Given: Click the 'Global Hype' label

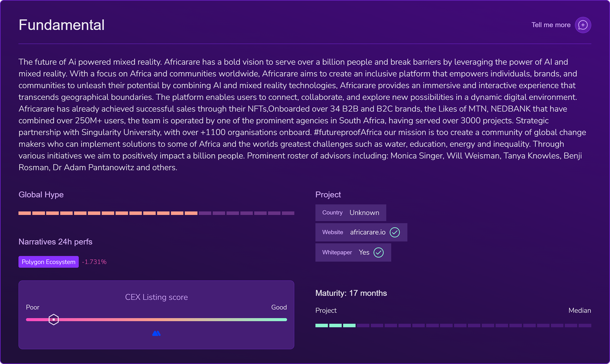Looking at the screenshot, I should click(x=41, y=195).
